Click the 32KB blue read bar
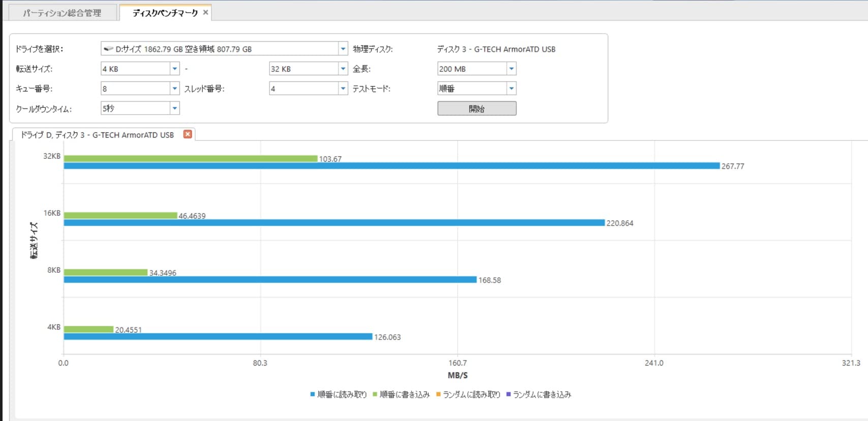The height and width of the screenshot is (421, 868). 392,166
